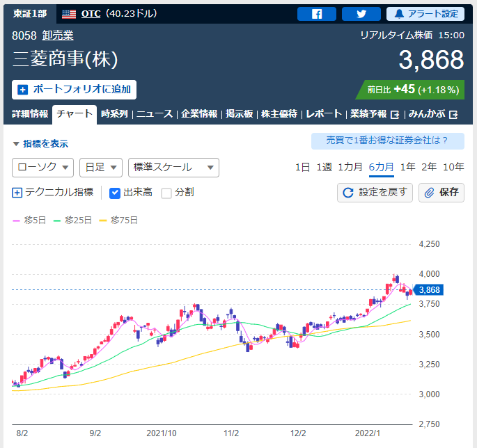Image resolution: width=477 pixels, height=448 pixels.
Task: Click the US flag icon
Action: click(x=69, y=14)
